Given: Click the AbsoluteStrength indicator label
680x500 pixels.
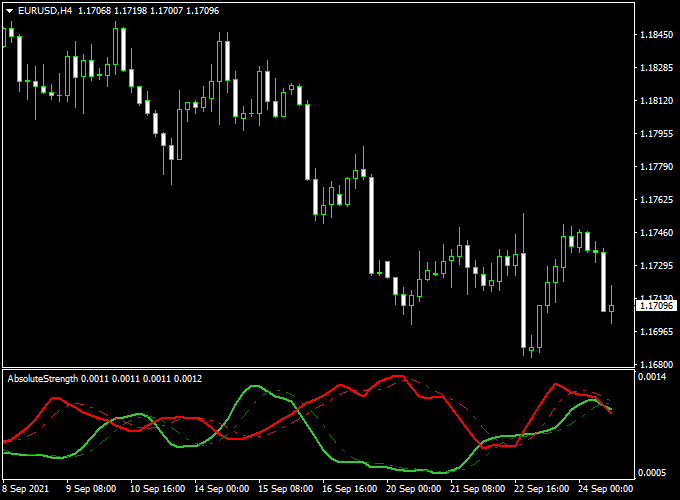Looking at the screenshot, I should 43,379.
